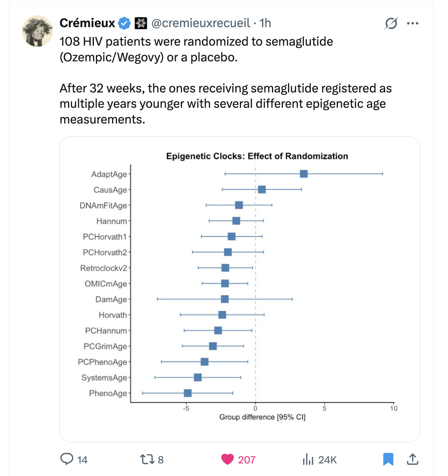Remove the bookmark using blue bookmark icon

click(388, 459)
